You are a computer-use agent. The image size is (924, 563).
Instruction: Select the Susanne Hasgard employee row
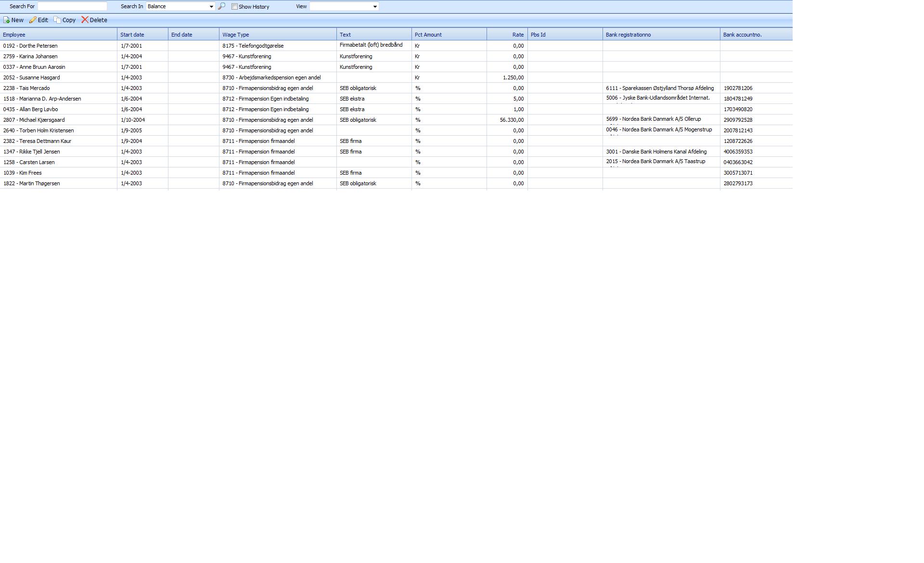tap(32, 77)
